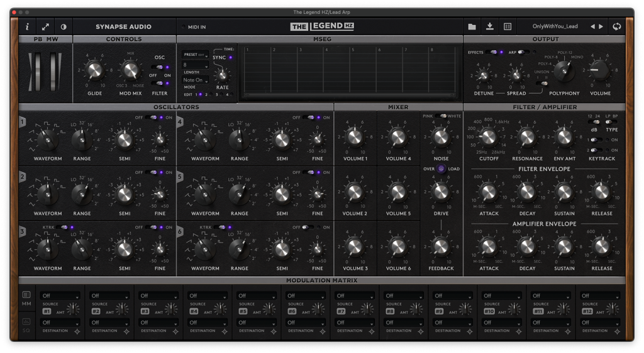
Task: Click the #7 modulation slot badge
Action: (341, 312)
